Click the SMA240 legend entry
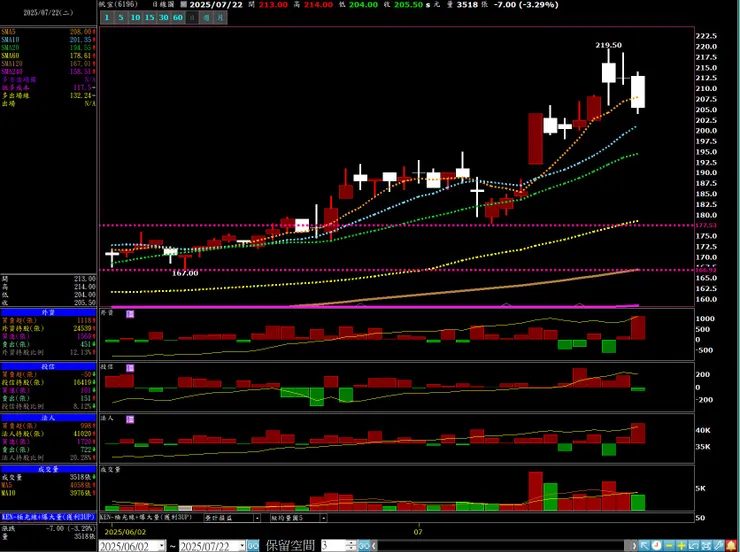Image resolution: width=740 pixels, height=552 pixels. tap(48, 72)
